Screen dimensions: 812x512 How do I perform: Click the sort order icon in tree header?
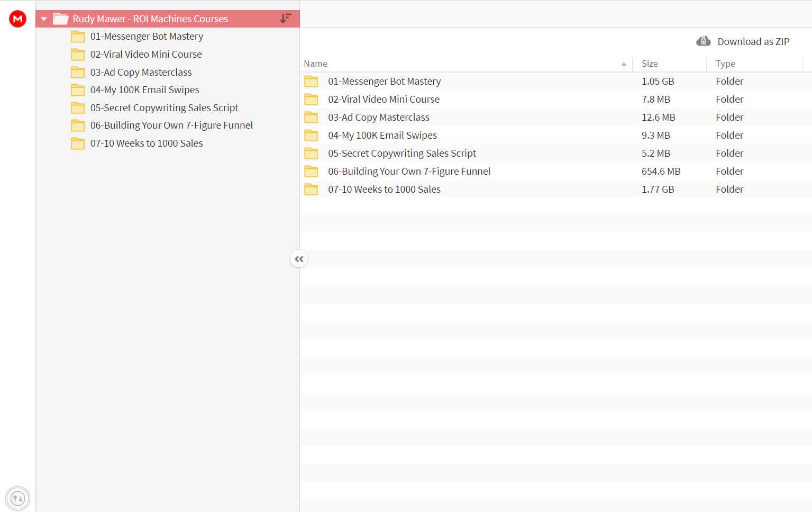[286, 19]
